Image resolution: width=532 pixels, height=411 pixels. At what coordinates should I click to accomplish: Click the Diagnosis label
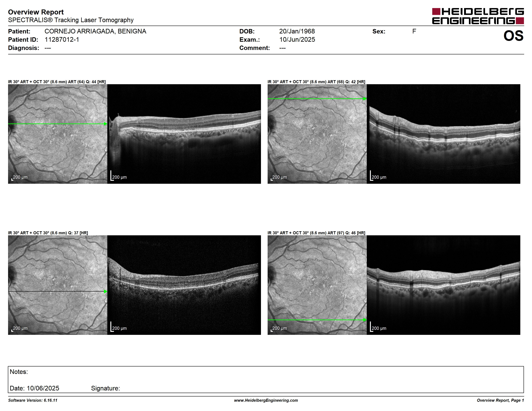tap(24, 48)
